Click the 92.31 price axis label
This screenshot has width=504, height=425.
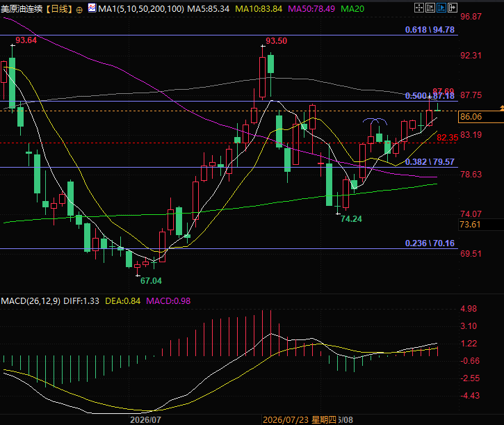coord(471,56)
